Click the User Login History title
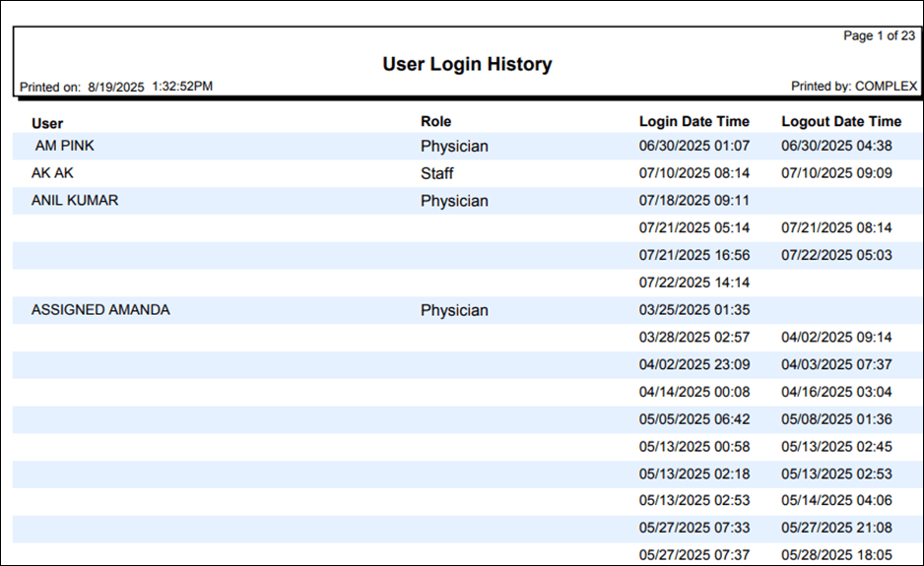 click(467, 65)
